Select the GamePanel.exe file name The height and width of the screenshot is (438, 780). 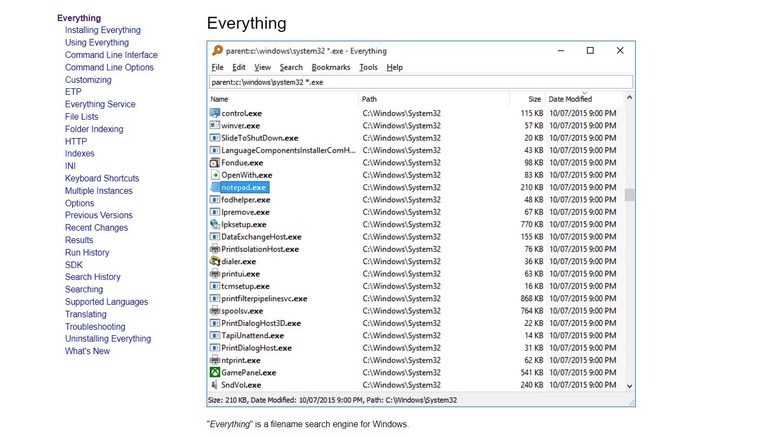point(249,372)
